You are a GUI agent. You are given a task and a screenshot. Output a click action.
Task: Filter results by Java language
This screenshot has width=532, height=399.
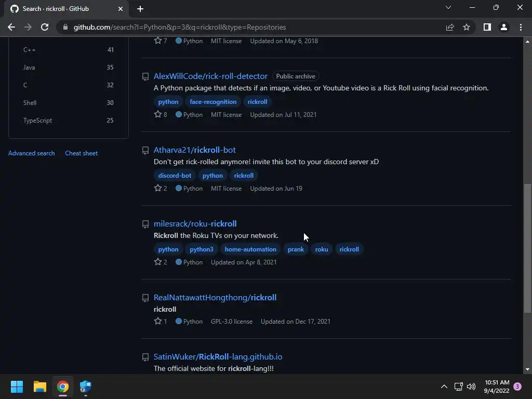click(x=68, y=67)
